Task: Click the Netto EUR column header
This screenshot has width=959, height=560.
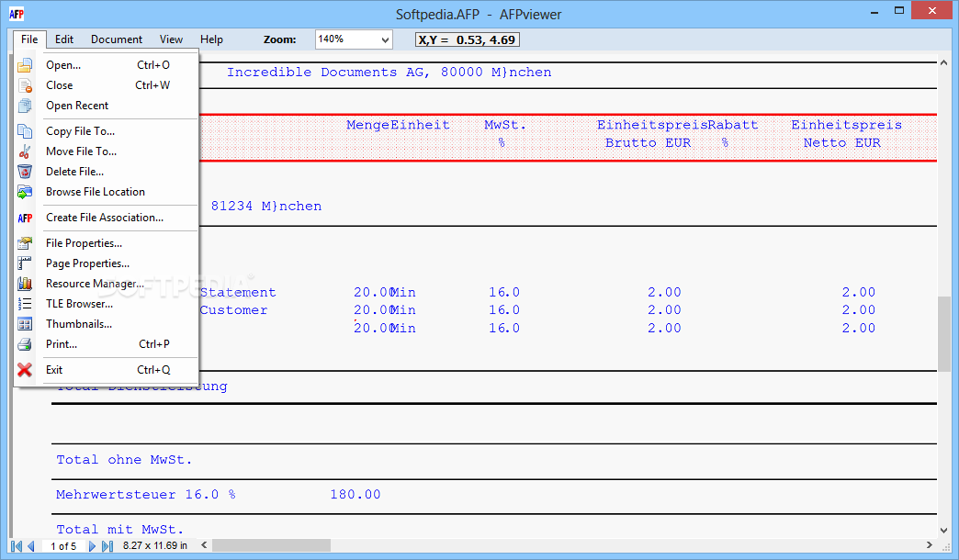Action: tap(841, 143)
